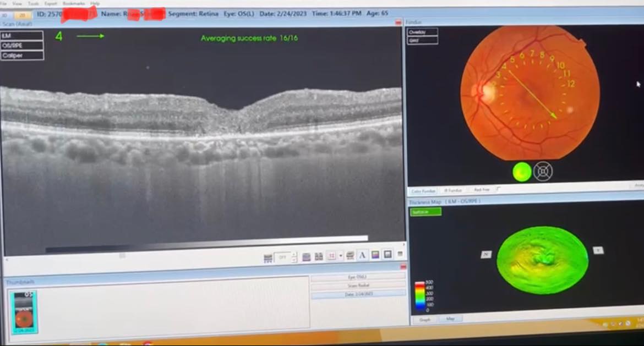Click the first scan toolbar icon beside OFF field
644x346 pixels.
268,257
